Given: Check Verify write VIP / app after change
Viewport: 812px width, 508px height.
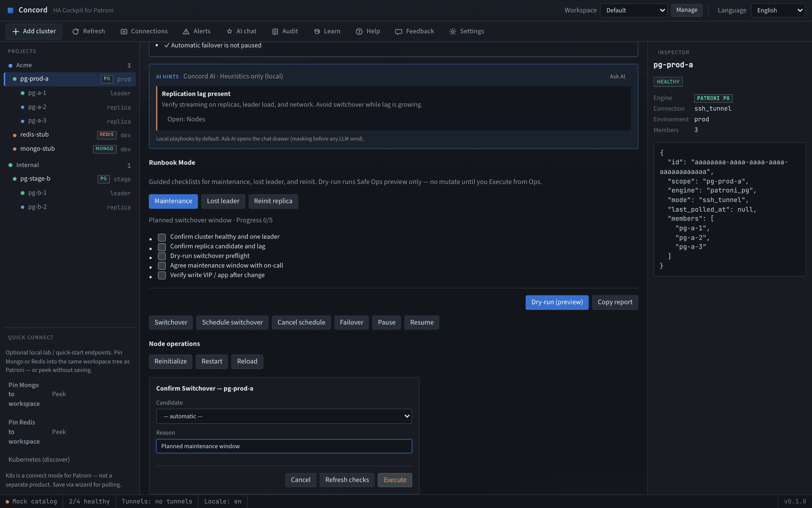Looking at the screenshot, I should click(x=162, y=276).
